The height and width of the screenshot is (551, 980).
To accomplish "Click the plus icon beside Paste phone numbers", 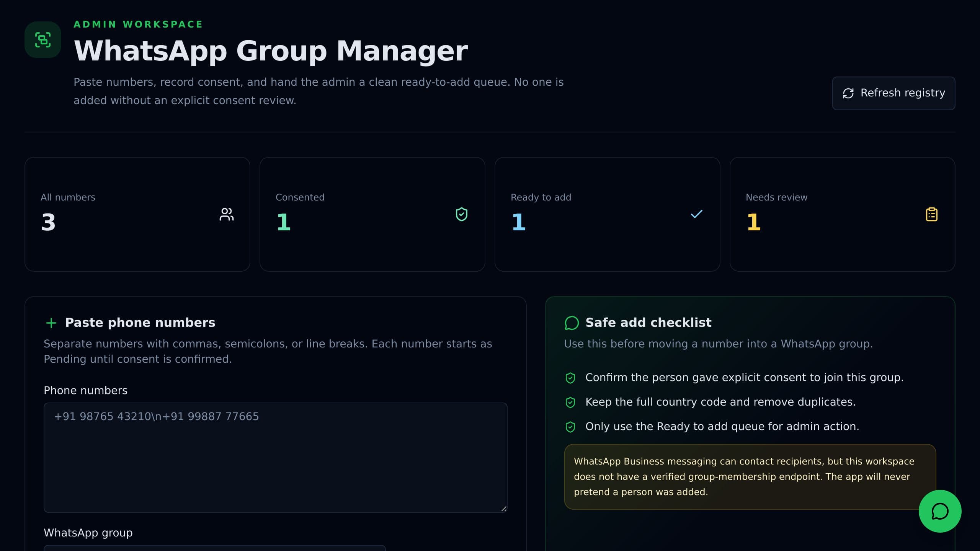I will (51, 323).
